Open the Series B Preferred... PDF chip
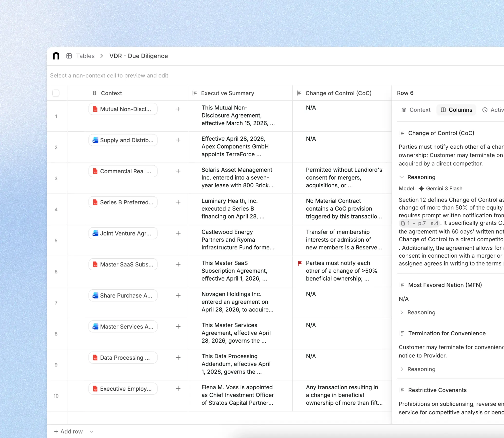504x438 pixels. [x=123, y=202]
